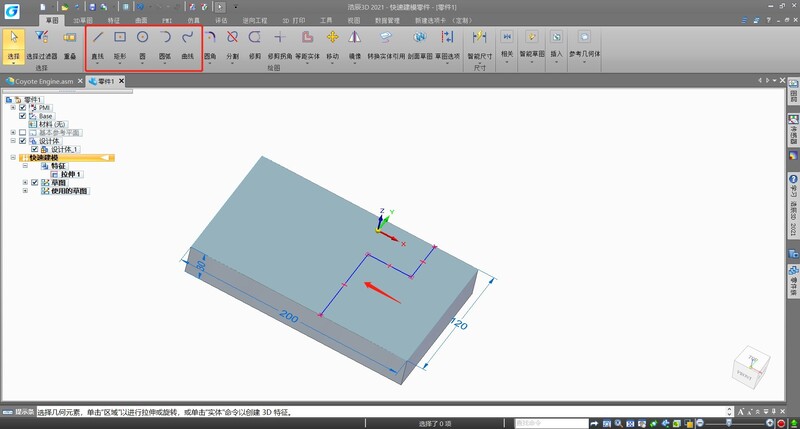Switch to the 3D草图 ribbon tab
This screenshot has height=429, width=800.
[x=83, y=20]
